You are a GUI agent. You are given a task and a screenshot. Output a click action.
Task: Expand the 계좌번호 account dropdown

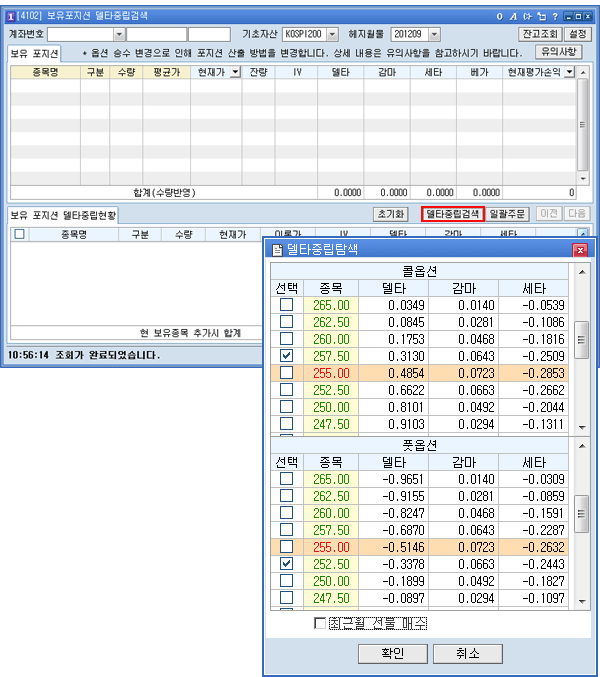point(118,34)
